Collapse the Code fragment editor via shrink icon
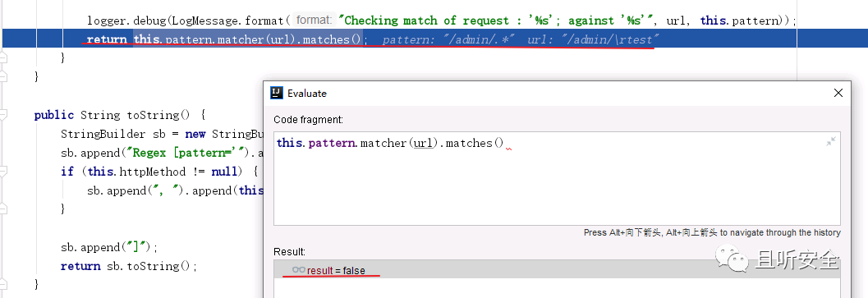This screenshot has height=298, width=868. tap(830, 142)
